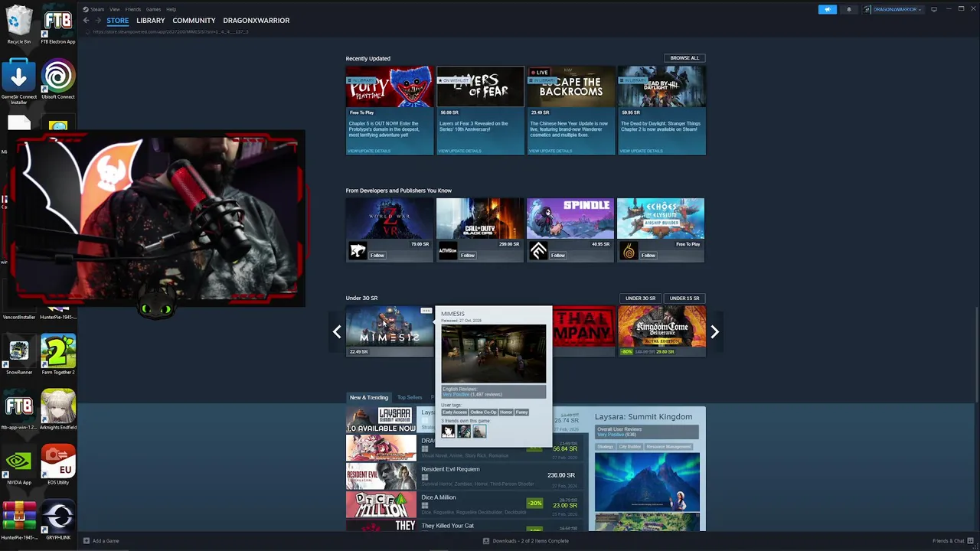Open the NVIDIA App desktop icon
The image size is (980, 551).
coord(19,465)
